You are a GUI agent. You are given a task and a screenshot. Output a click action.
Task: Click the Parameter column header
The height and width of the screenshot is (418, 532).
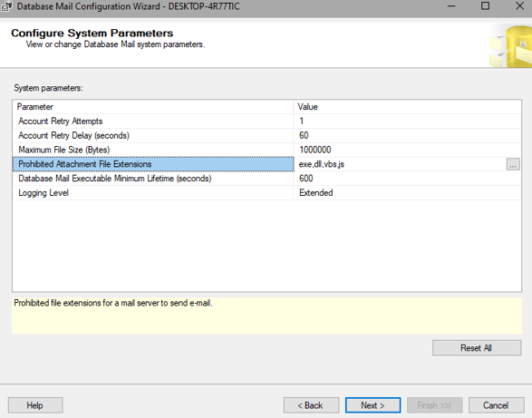[x=153, y=107]
